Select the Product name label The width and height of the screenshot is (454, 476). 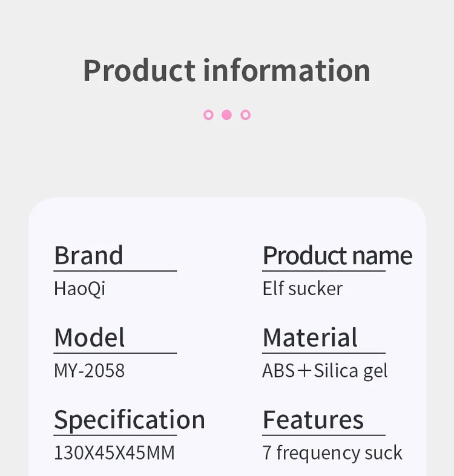(x=337, y=255)
